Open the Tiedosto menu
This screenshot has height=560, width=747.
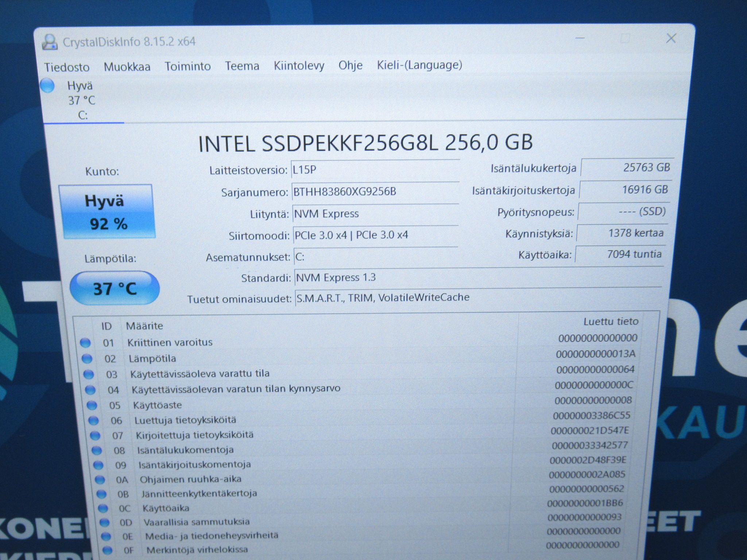coord(67,67)
